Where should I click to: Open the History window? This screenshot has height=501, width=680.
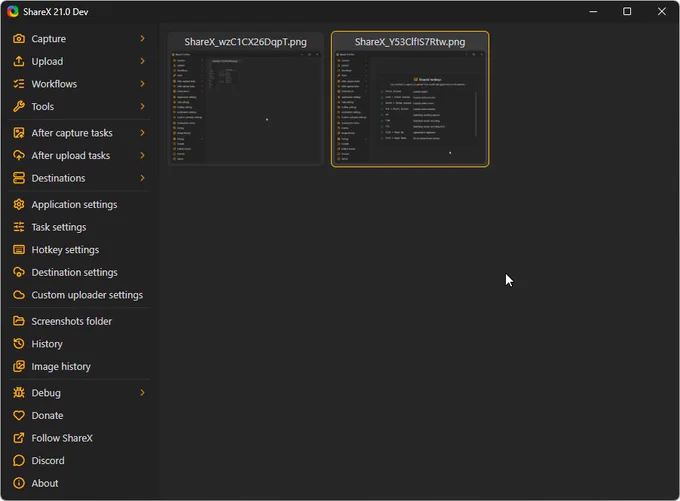(79, 344)
